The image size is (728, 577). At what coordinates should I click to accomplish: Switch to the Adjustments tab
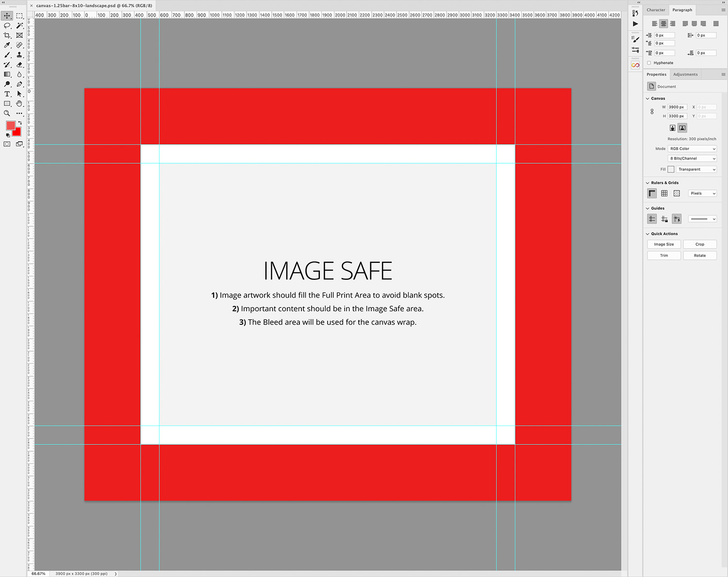[685, 74]
